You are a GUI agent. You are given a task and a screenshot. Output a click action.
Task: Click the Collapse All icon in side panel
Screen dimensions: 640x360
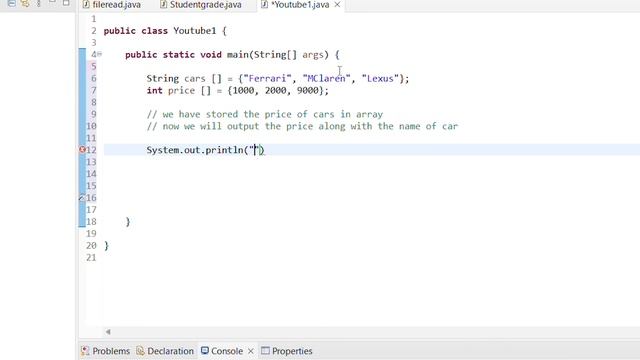click(x=11, y=3)
